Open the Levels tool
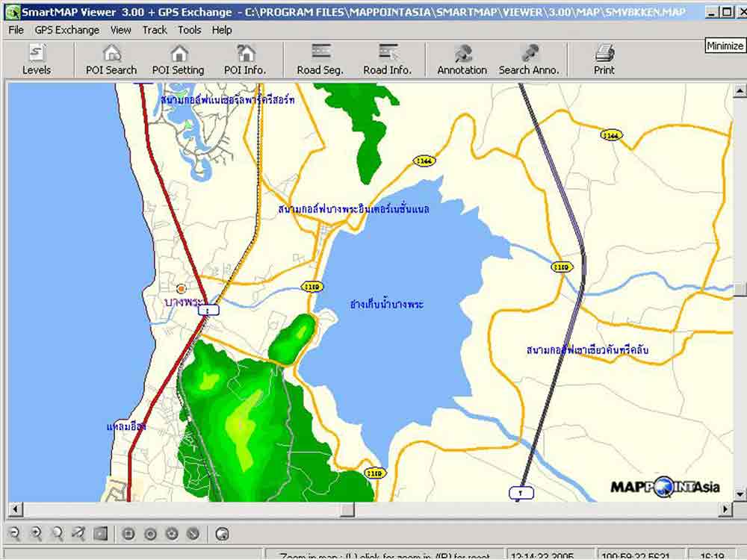Viewport: 747px width, 560px height. tap(36, 59)
